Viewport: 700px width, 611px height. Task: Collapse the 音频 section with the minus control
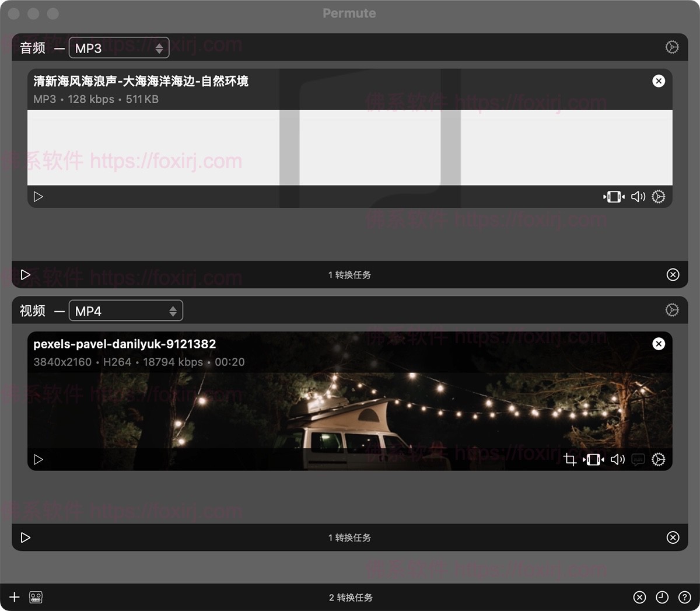[x=59, y=48]
